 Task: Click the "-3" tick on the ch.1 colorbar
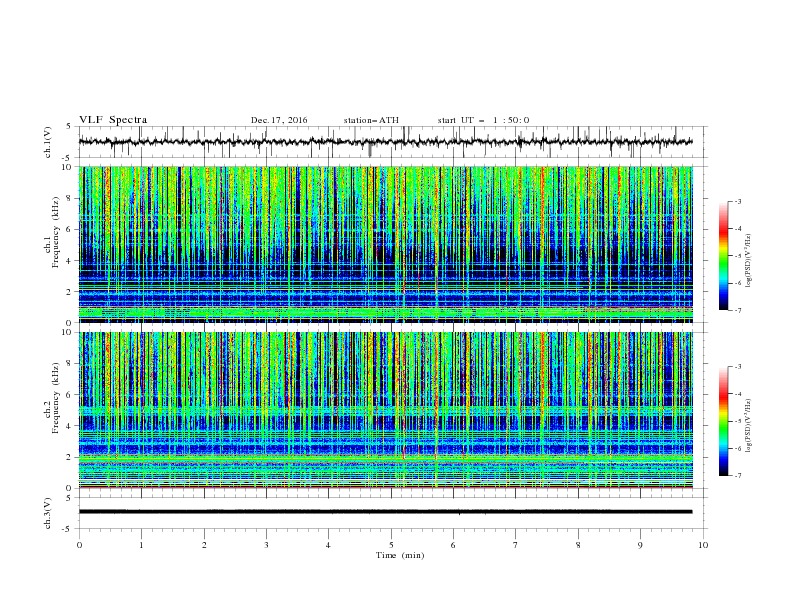coord(737,201)
